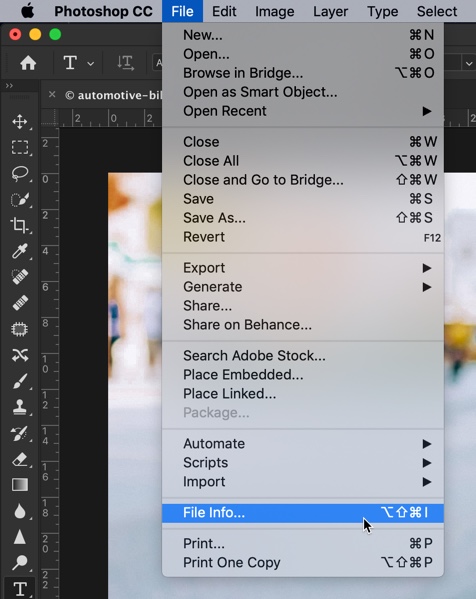Open the Image menu
Screen dimensions: 476x599
pyautogui.click(x=275, y=11)
